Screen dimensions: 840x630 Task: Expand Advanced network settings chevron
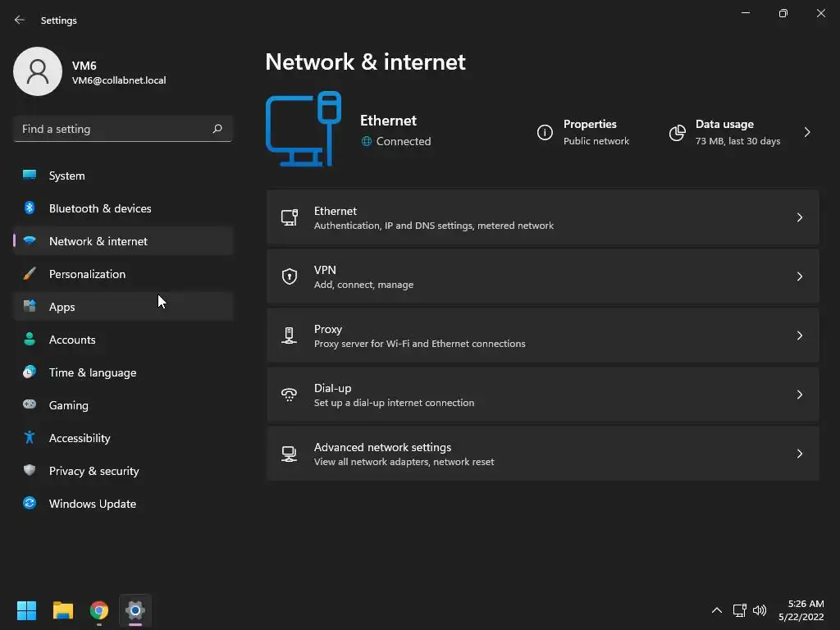[x=799, y=454]
